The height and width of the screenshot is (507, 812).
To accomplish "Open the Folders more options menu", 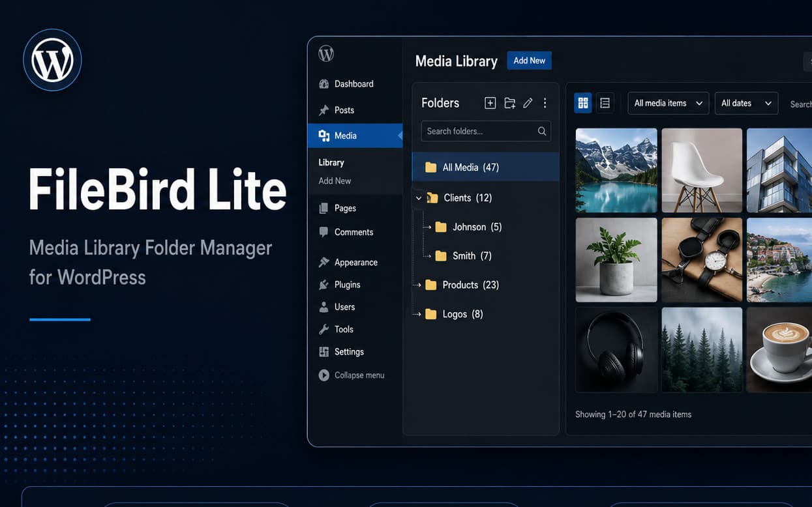I will [x=545, y=103].
